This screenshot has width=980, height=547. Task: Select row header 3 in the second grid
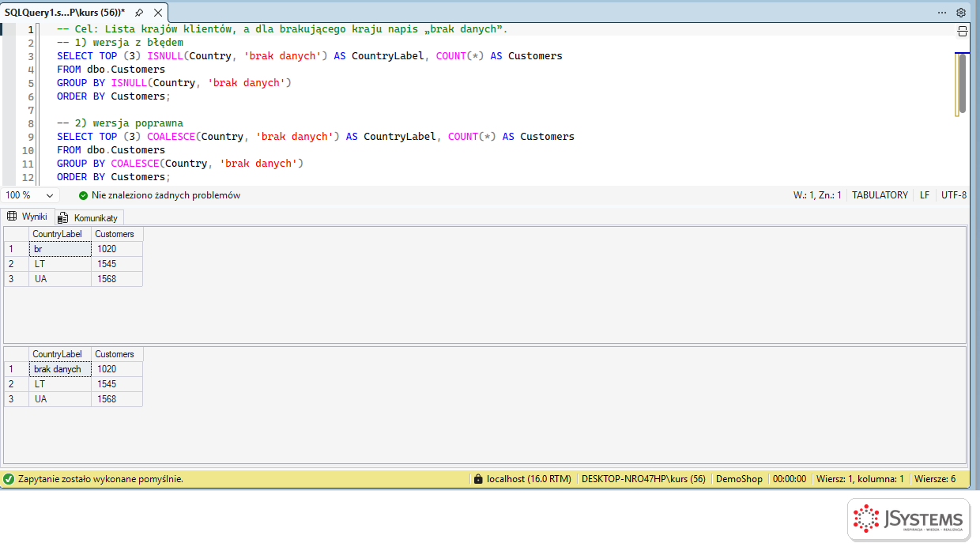(x=17, y=399)
